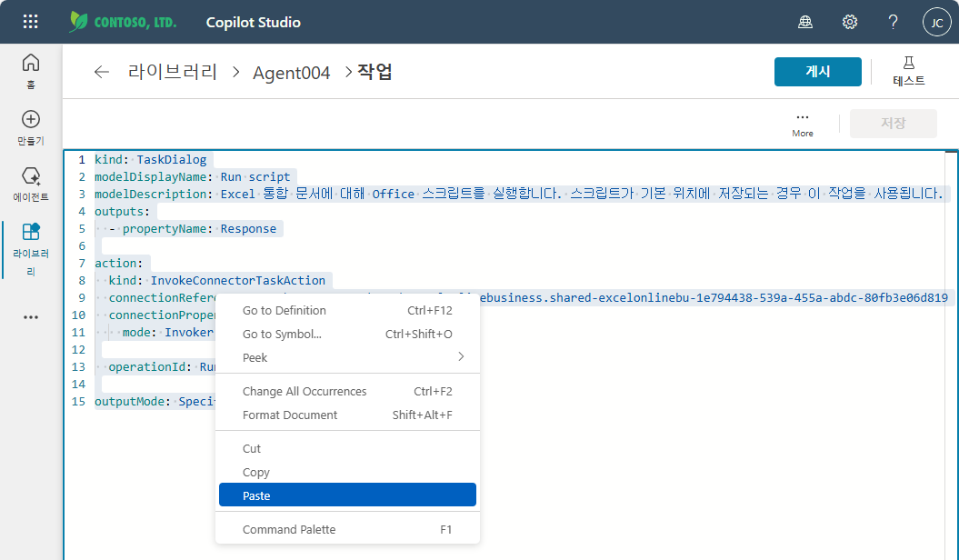Image resolution: width=959 pixels, height=560 pixels.
Task: Open the settings gear icon
Action: pyautogui.click(x=850, y=22)
